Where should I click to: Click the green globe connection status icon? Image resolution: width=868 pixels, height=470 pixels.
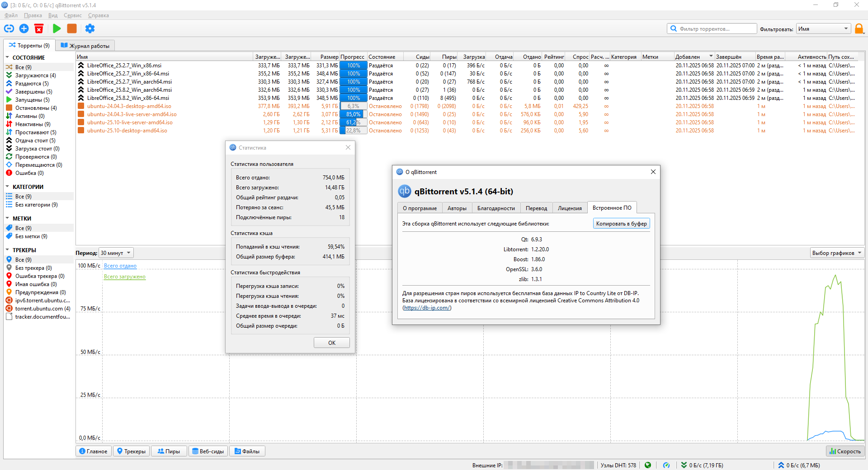[x=648, y=465]
